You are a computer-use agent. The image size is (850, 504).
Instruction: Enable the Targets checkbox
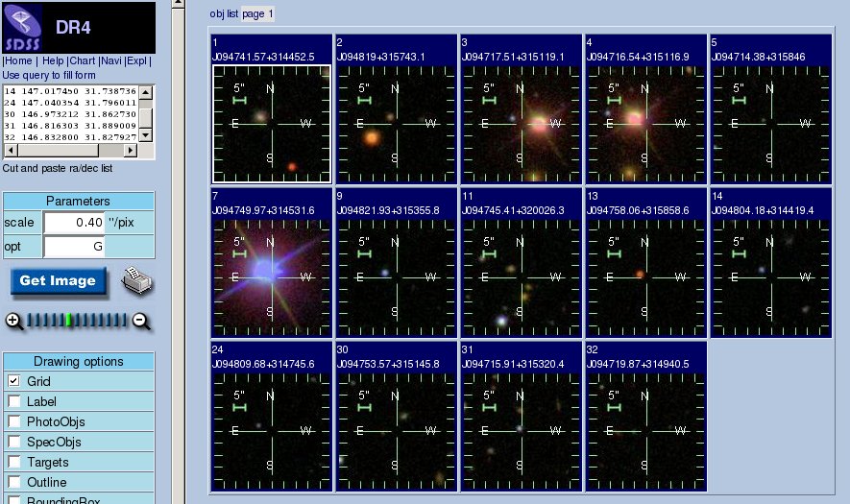14,462
